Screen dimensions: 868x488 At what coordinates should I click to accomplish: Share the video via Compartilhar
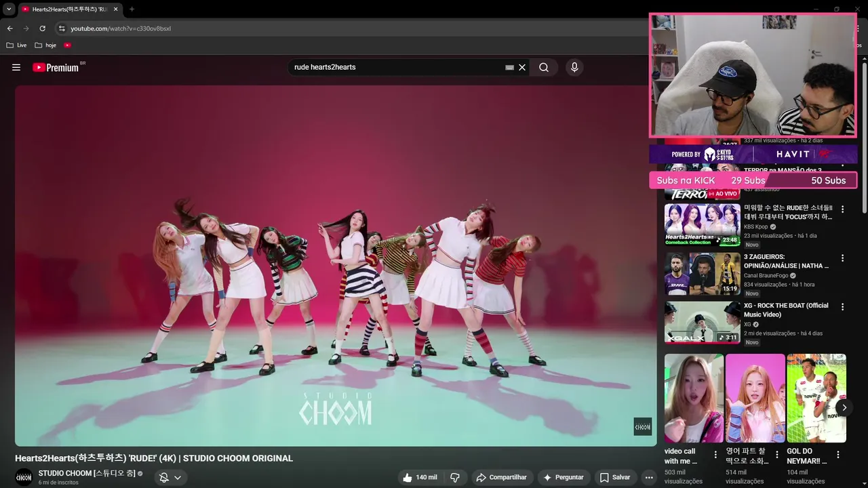coord(501,477)
